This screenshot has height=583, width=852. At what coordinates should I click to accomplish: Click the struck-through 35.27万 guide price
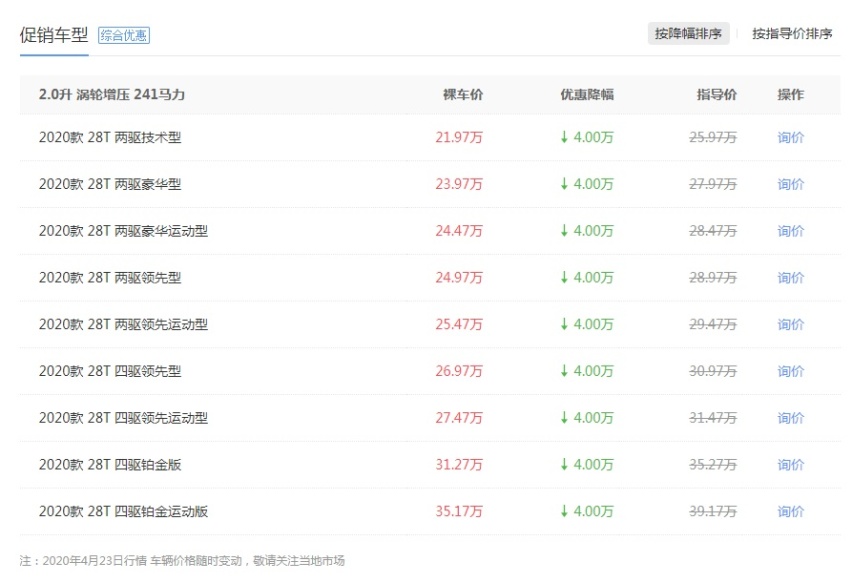pos(713,465)
